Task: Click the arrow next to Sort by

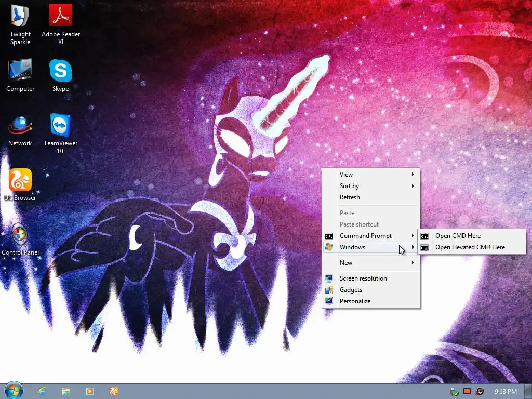Action: (x=413, y=186)
